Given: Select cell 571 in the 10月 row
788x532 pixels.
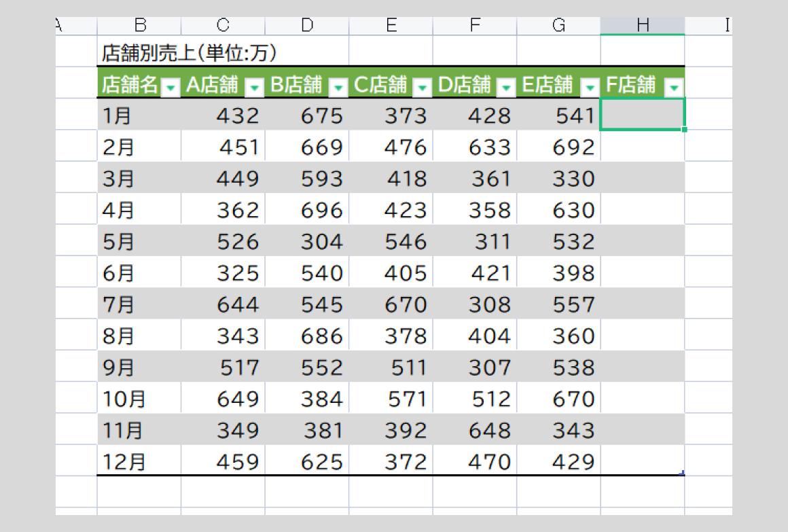Looking at the screenshot, I should coord(391,398).
